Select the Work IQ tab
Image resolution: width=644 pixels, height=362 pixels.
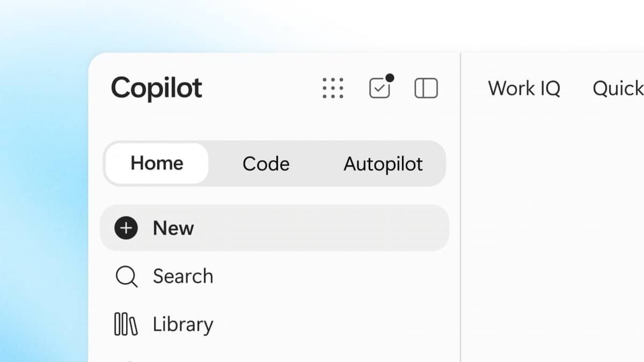tap(524, 88)
